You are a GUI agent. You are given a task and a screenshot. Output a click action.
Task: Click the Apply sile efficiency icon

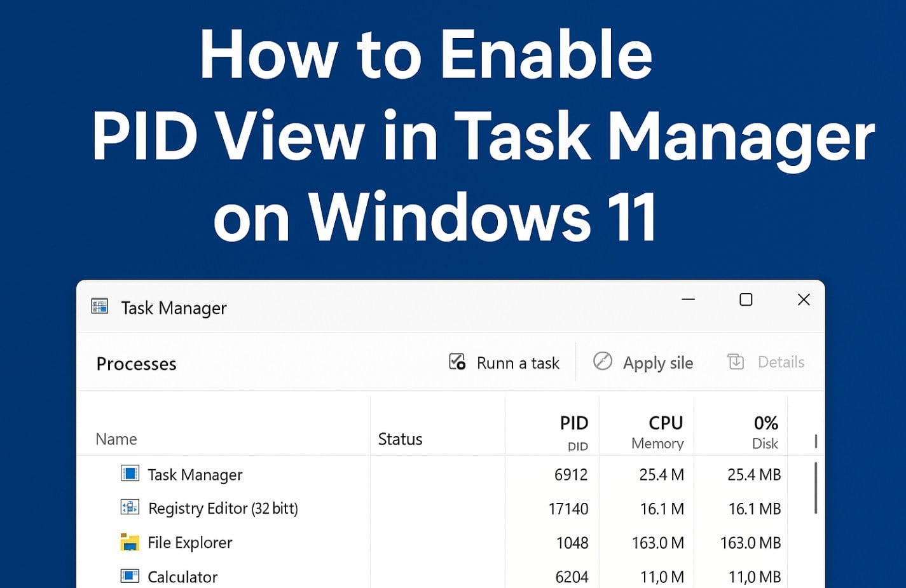601,362
